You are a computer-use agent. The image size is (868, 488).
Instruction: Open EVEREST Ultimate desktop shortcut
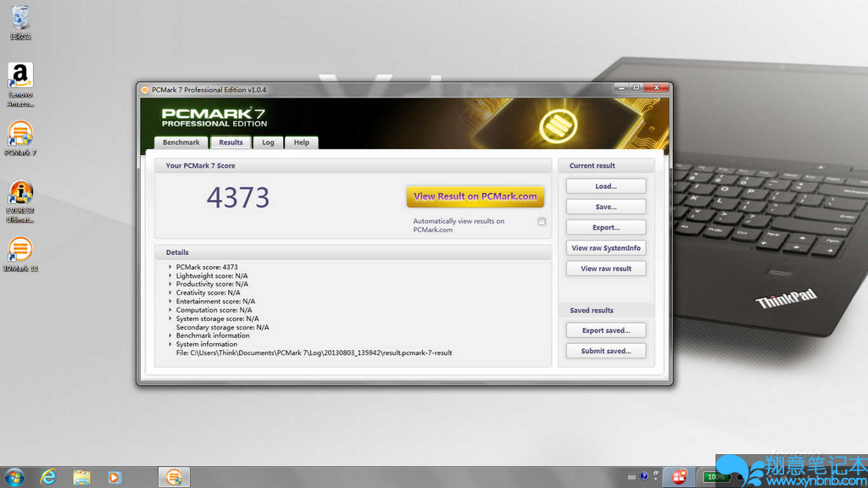20,194
